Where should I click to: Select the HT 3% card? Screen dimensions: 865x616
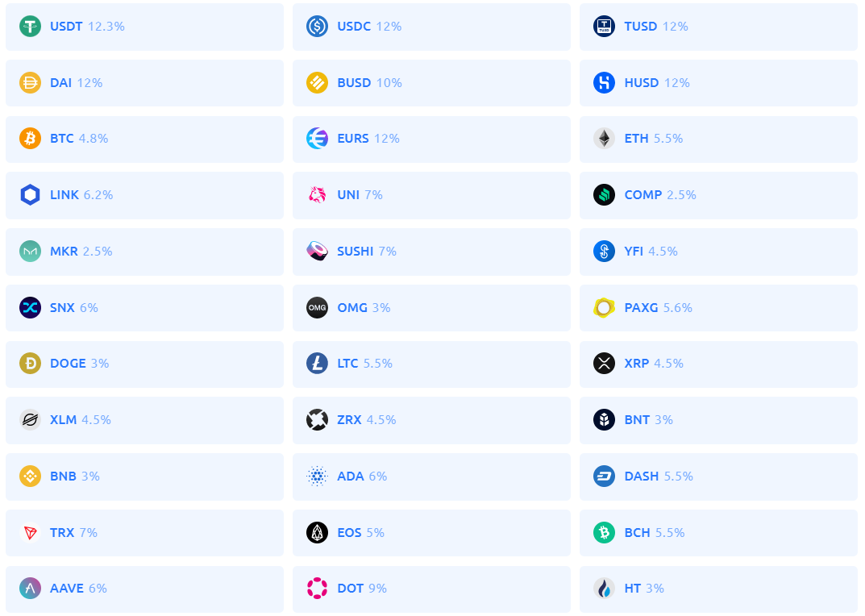(718, 589)
